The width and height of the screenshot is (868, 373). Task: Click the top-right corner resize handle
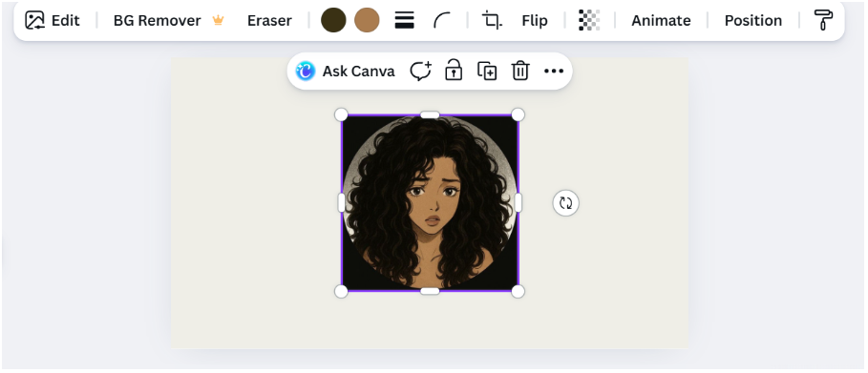click(x=518, y=114)
